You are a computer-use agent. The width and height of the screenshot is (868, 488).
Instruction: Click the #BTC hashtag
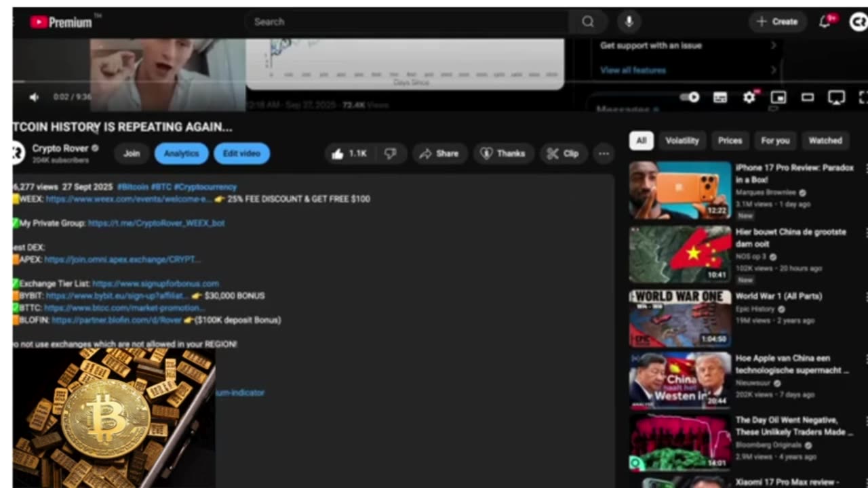[161, 187]
